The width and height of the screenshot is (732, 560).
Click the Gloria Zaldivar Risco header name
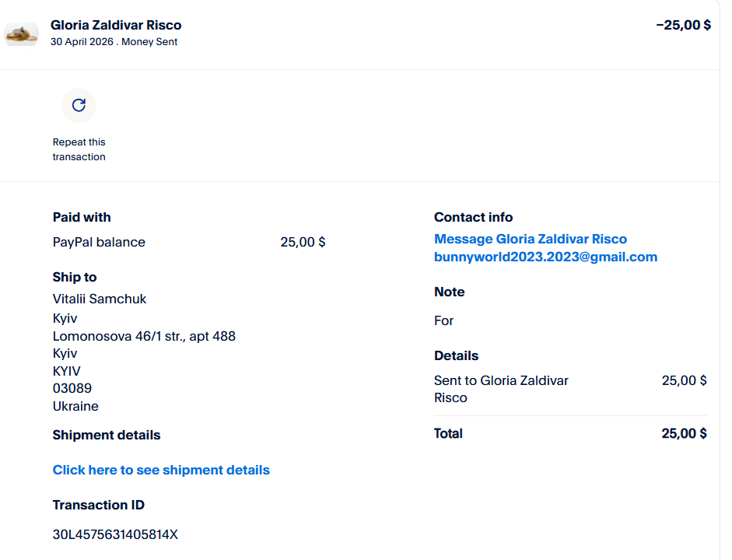click(116, 26)
